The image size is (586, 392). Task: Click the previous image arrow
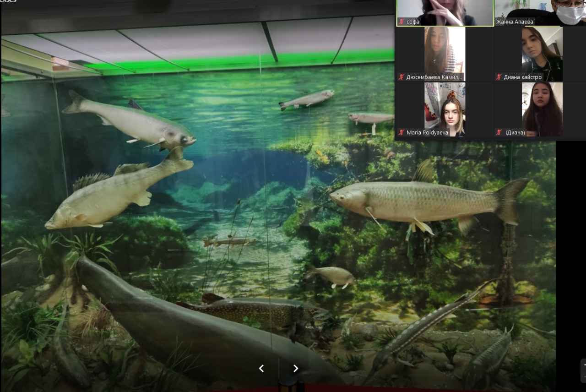coord(261,368)
